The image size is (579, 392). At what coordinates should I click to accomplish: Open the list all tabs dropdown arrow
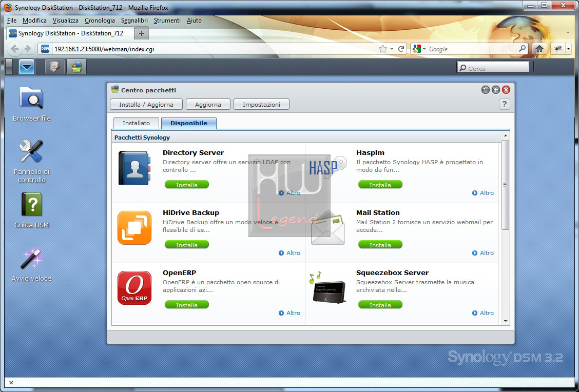coord(568,33)
